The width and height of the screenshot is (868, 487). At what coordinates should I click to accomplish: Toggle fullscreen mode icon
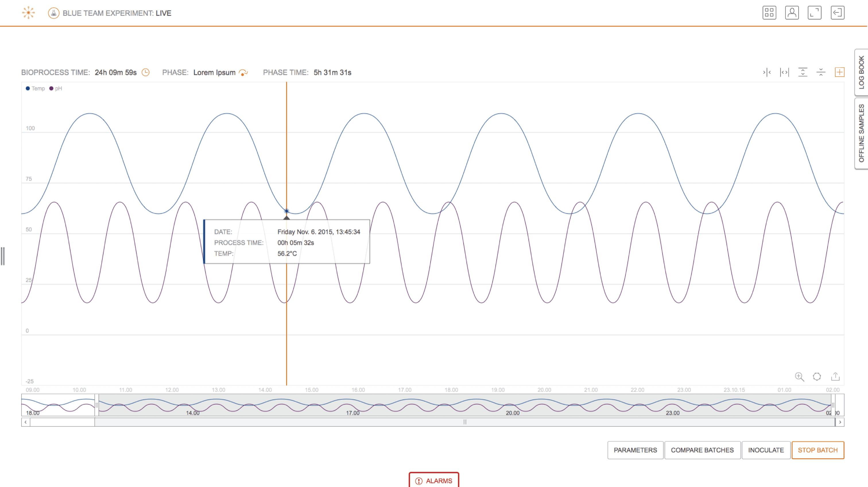[814, 13]
